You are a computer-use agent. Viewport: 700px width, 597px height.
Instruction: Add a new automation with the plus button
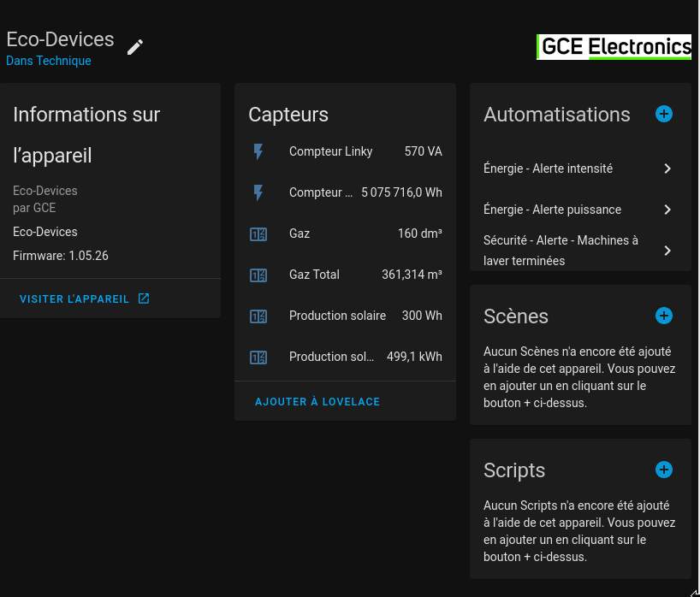[664, 114]
